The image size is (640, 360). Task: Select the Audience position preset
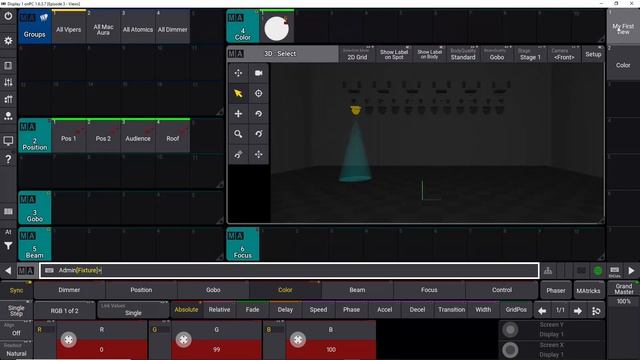(138, 136)
